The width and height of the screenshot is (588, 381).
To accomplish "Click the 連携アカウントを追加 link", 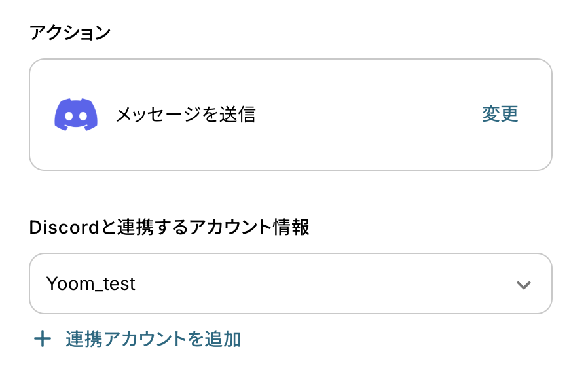I will [153, 339].
